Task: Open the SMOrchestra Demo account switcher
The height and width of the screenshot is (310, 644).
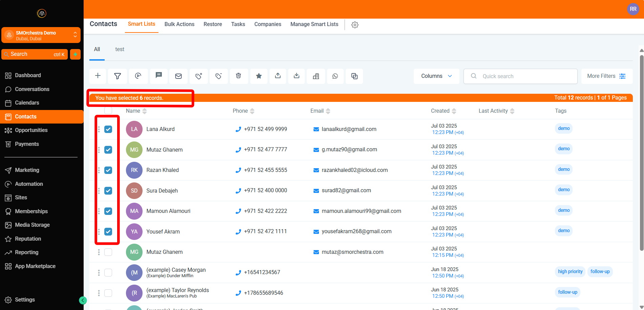Action: tap(41, 35)
